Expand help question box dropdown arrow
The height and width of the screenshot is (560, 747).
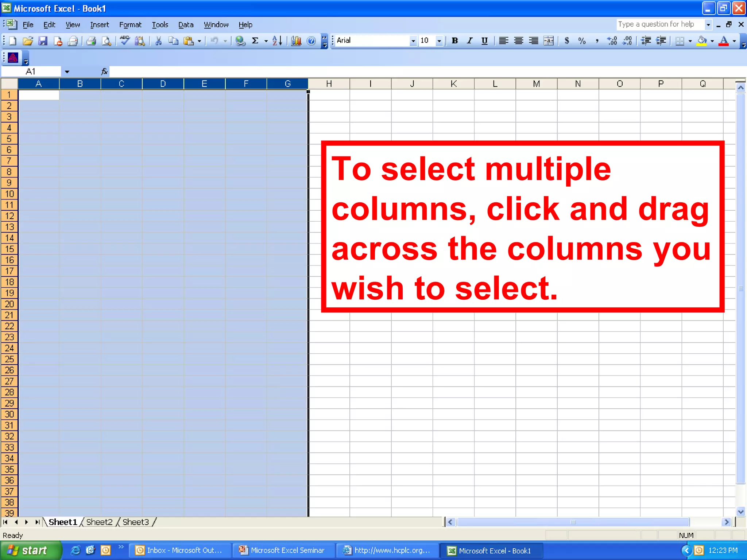(x=708, y=24)
